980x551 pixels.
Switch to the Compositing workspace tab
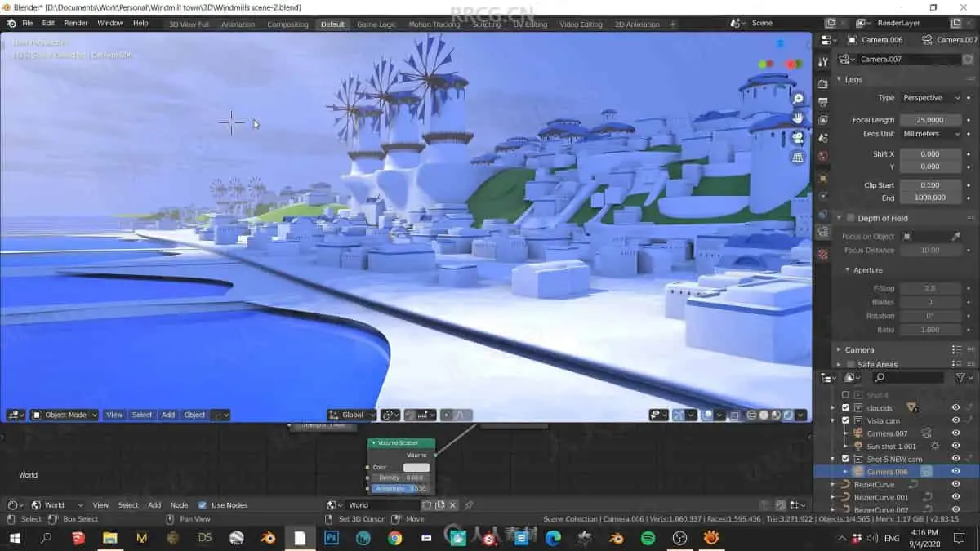click(x=287, y=24)
